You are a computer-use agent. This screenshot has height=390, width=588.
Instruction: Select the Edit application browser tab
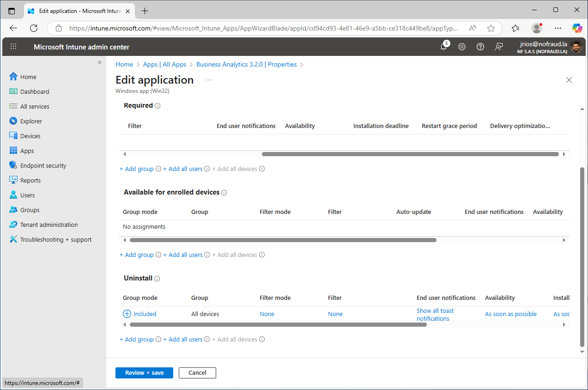(79, 11)
